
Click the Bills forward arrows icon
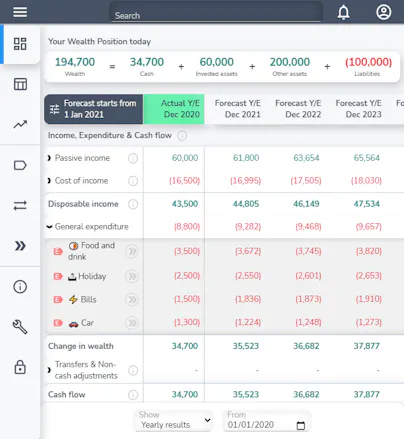[x=132, y=300]
